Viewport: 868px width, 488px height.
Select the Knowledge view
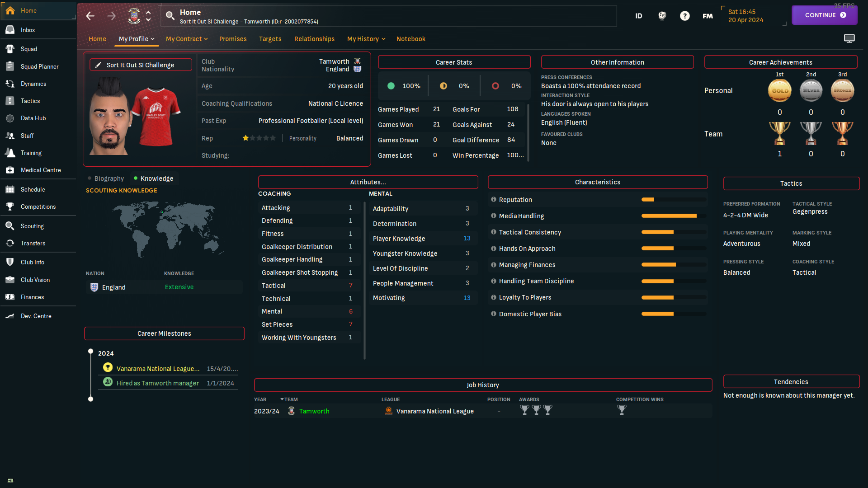(x=153, y=178)
